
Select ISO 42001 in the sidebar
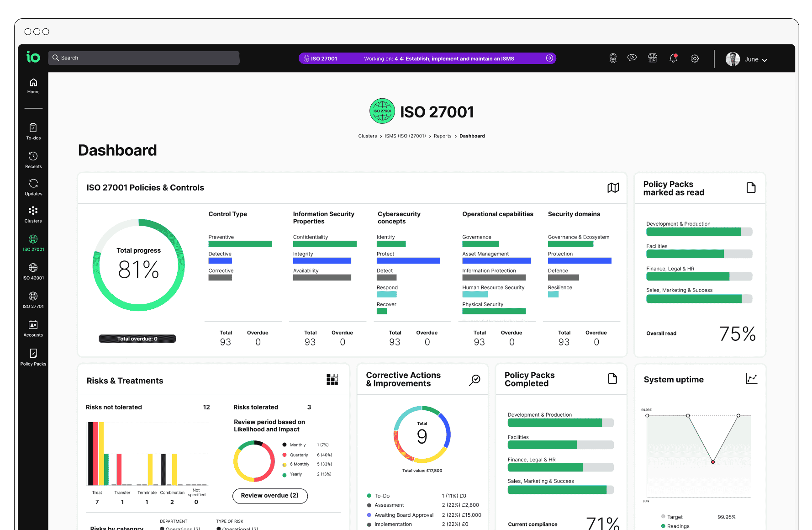coord(33,271)
